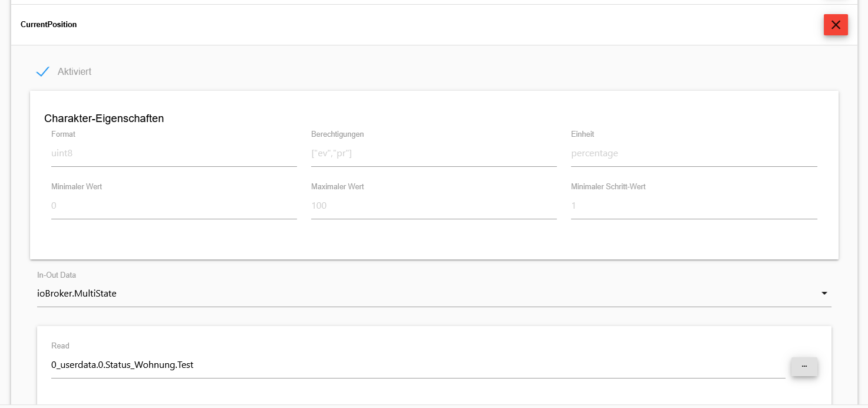Click the Berechtigungen label text
The image size is (868, 408).
[x=337, y=134]
